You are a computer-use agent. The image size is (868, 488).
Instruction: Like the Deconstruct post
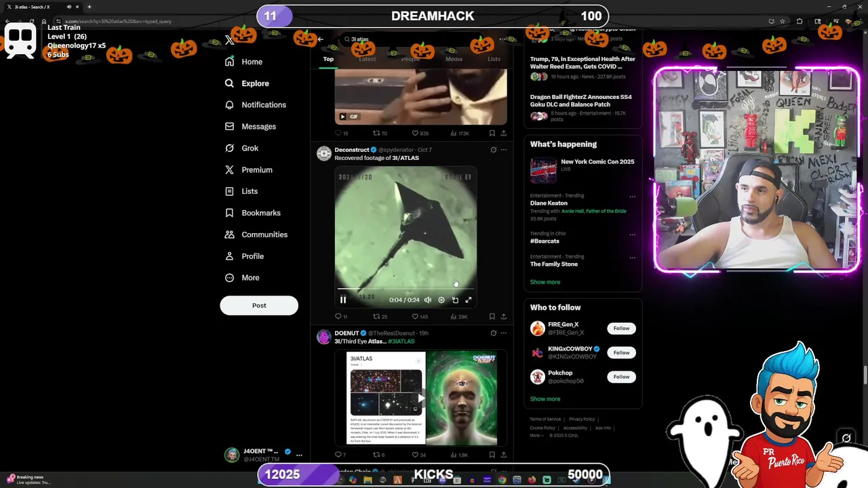click(420, 317)
